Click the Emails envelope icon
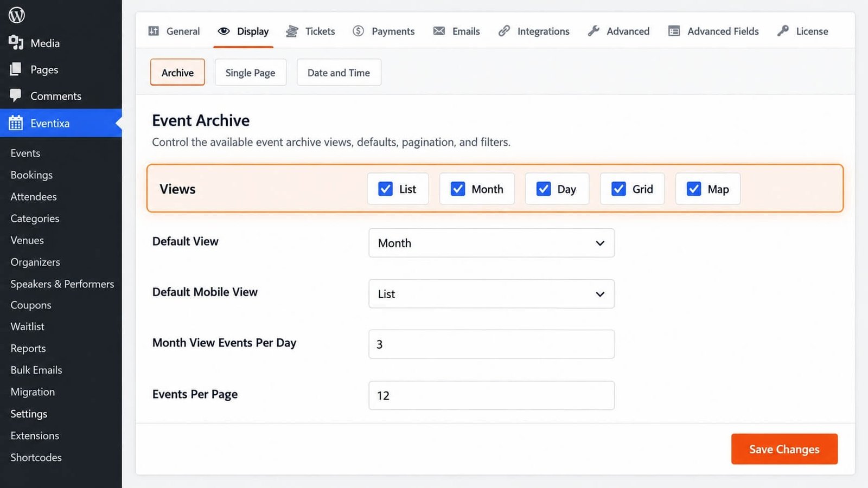Image resolution: width=868 pixels, height=488 pixels. pos(439,31)
